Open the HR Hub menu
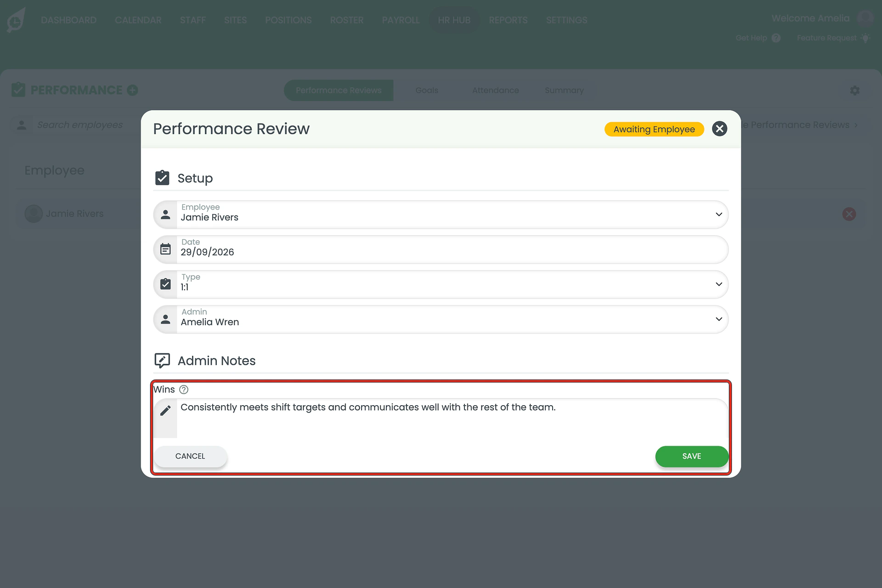 pyautogui.click(x=454, y=20)
